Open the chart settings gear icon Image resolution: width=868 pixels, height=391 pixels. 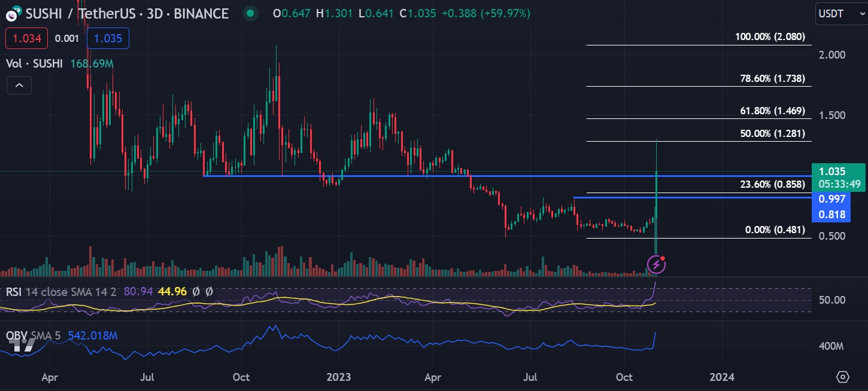click(843, 377)
